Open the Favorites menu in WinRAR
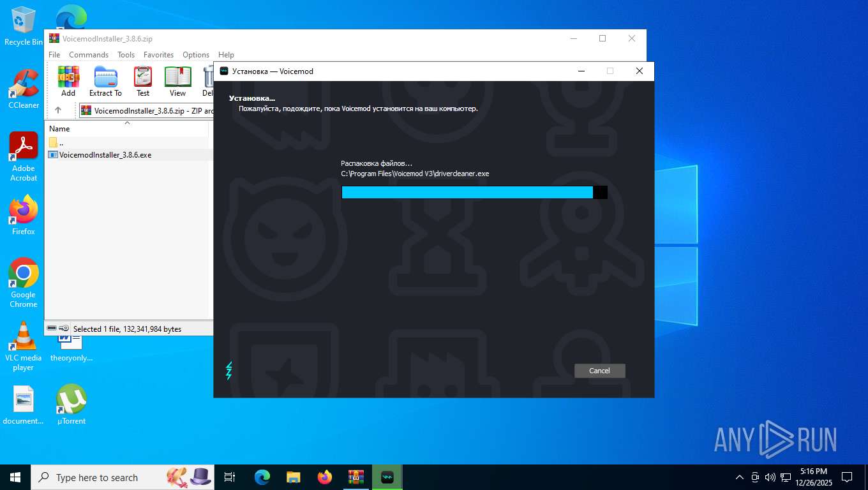 (158, 55)
